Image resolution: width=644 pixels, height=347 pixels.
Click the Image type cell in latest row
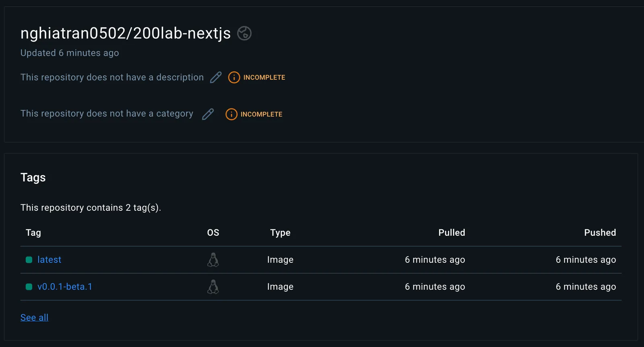[280, 260]
